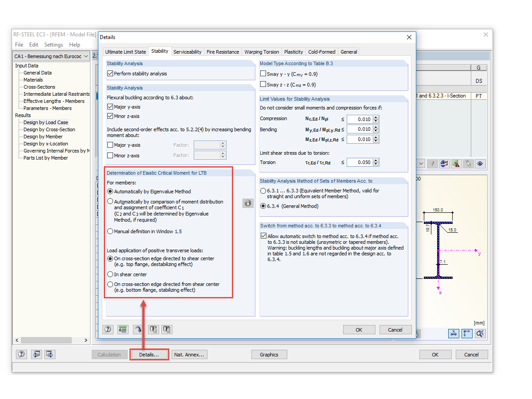Click the help icon in main window
The width and height of the screenshot is (532, 399).
(22, 354)
